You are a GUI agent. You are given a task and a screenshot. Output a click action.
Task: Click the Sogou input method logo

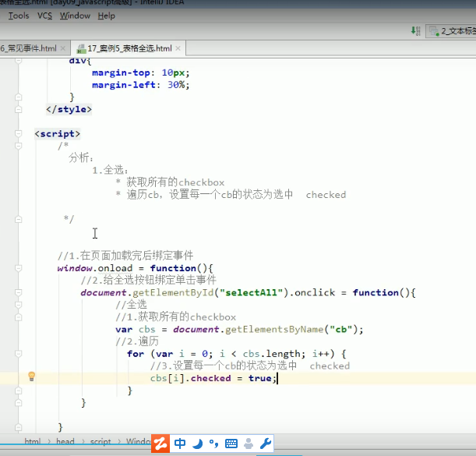tap(160, 444)
